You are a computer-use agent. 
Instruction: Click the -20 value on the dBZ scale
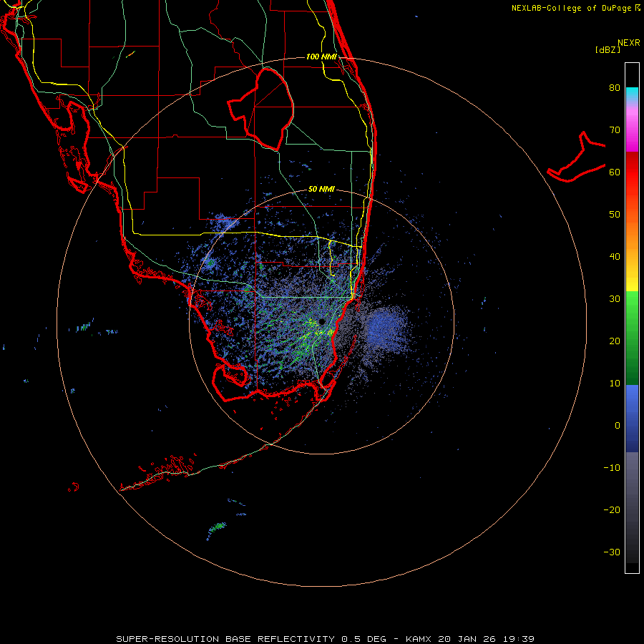pyautogui.click(x=612, y=510)
